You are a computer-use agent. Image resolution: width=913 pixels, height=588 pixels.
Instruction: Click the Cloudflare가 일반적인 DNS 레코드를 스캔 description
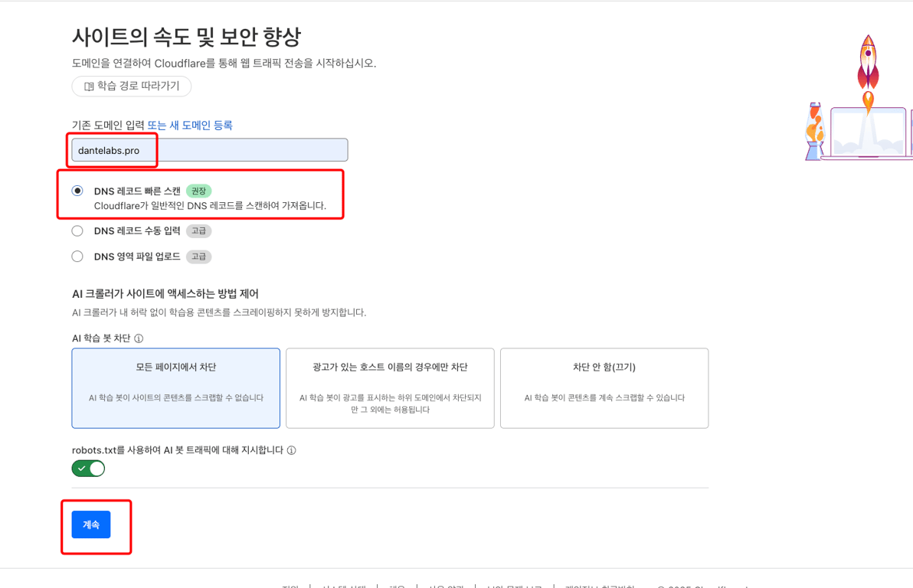coord(210,205)
